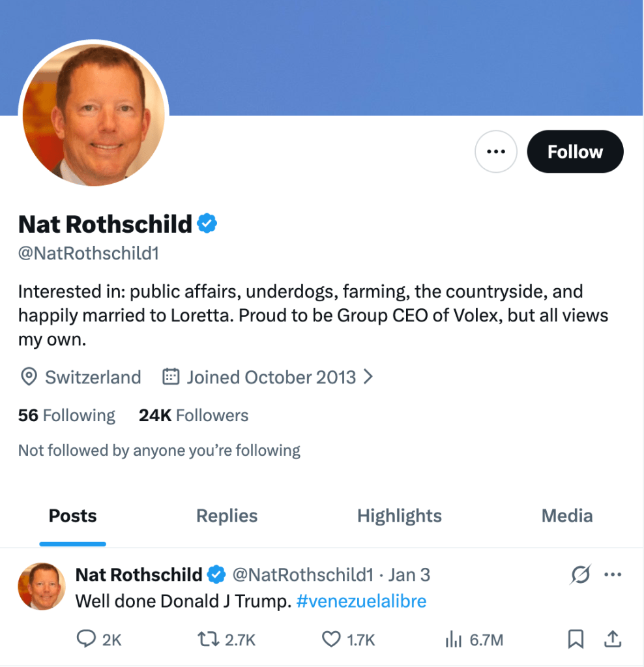Switch to the Replies tab

(x=227, y=516)
